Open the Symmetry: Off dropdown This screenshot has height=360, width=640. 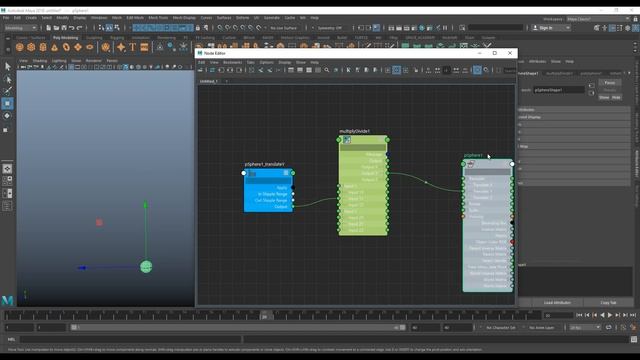(x=330, y=28)
